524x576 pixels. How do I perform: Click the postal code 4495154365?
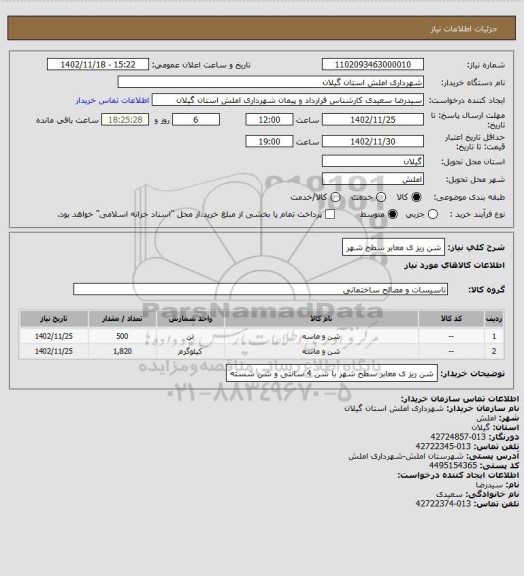pyautogui.click(x=453, y=465)
